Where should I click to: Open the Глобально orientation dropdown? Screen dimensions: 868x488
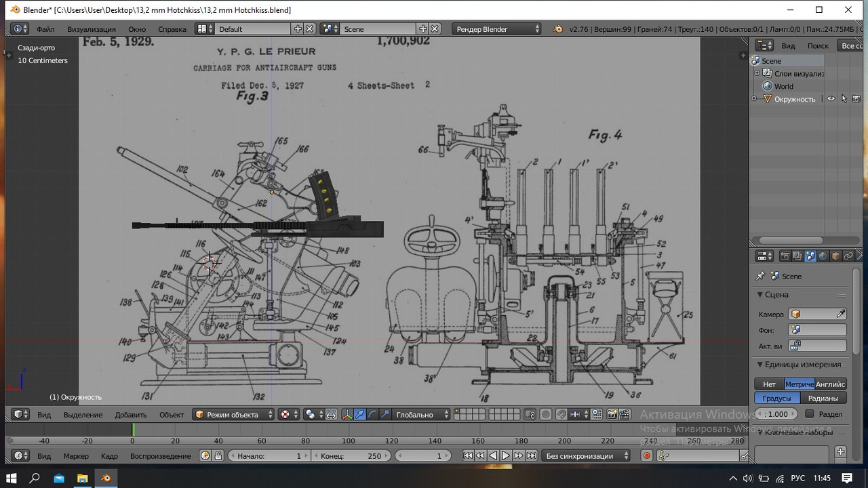point(422,415)
